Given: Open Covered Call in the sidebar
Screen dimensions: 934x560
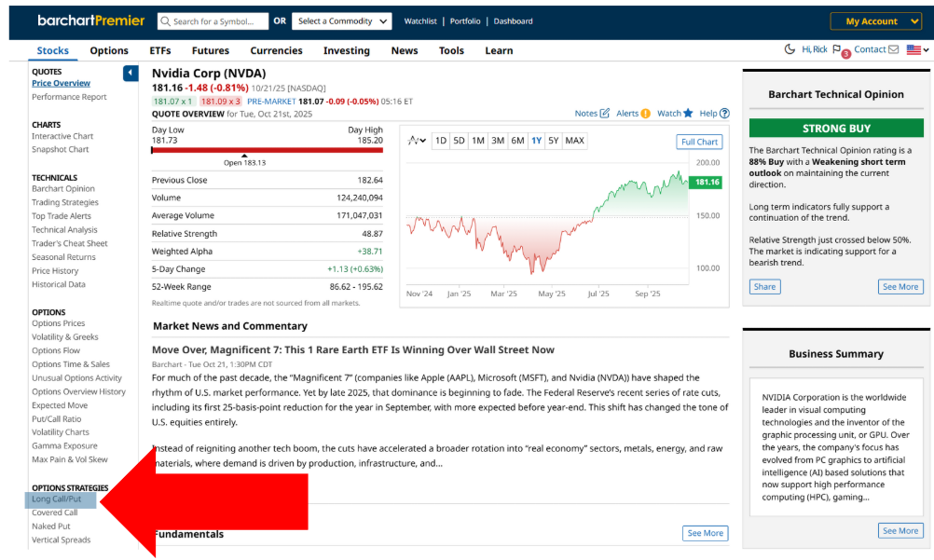Looking at the screenshot, I should [55, 512].
